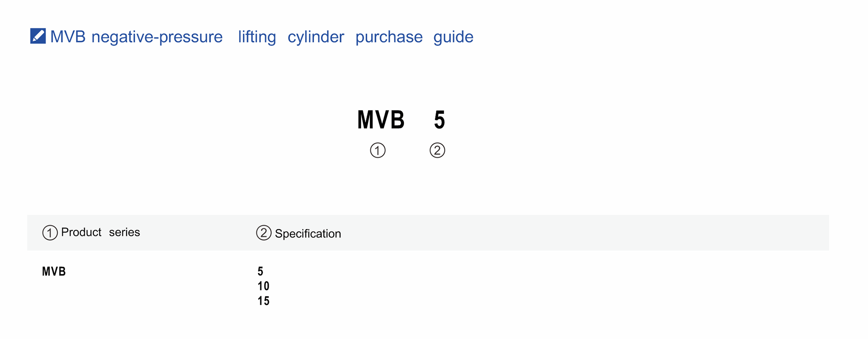Click "negative-pressure" in the title

(157, 37)
